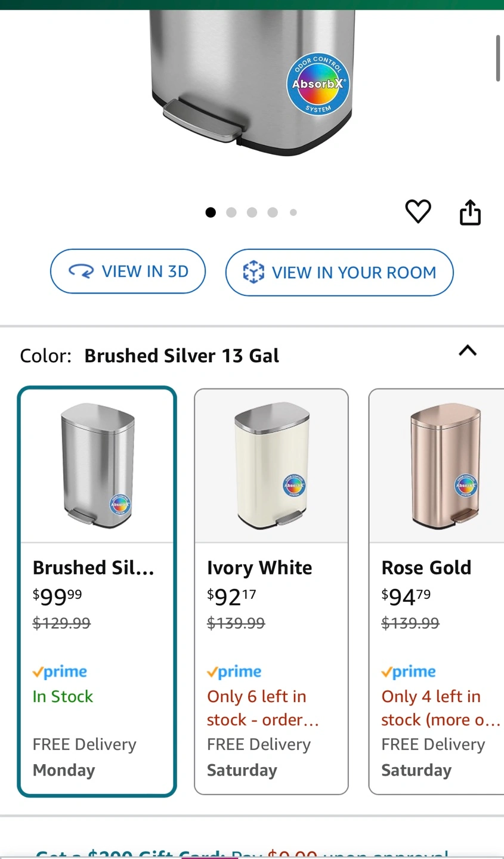This screenshot has width=504, height=859.
Task: Tap the Brushed Silver trash can thumbnail
Action: pyautogui.click(x=97, y=466)
